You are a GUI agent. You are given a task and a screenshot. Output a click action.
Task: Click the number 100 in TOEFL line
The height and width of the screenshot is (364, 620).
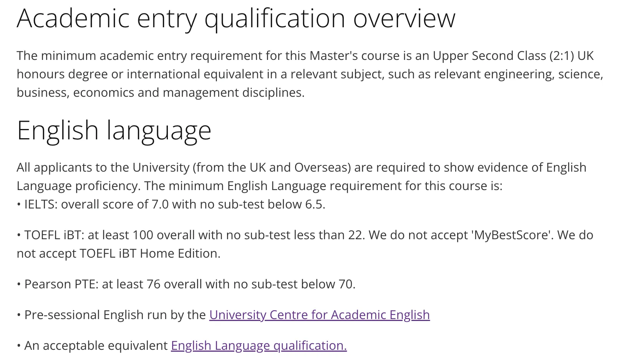(x=143, y=235)
